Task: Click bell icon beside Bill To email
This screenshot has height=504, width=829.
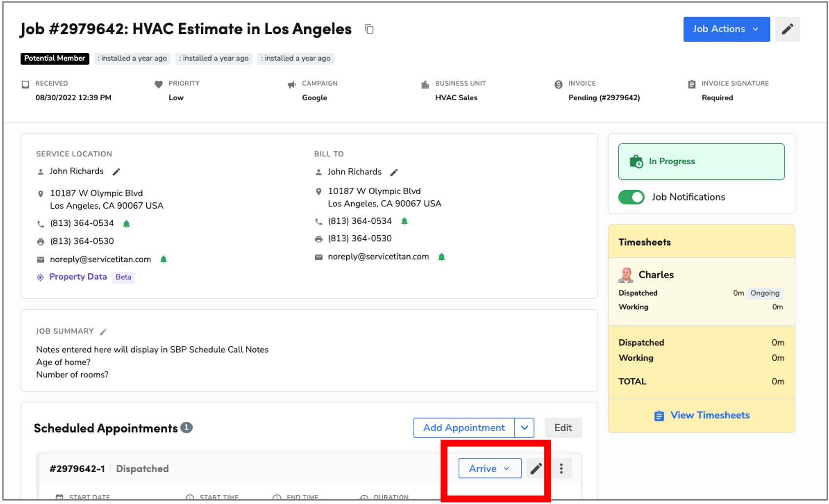Action: click(x=442, y=257)
